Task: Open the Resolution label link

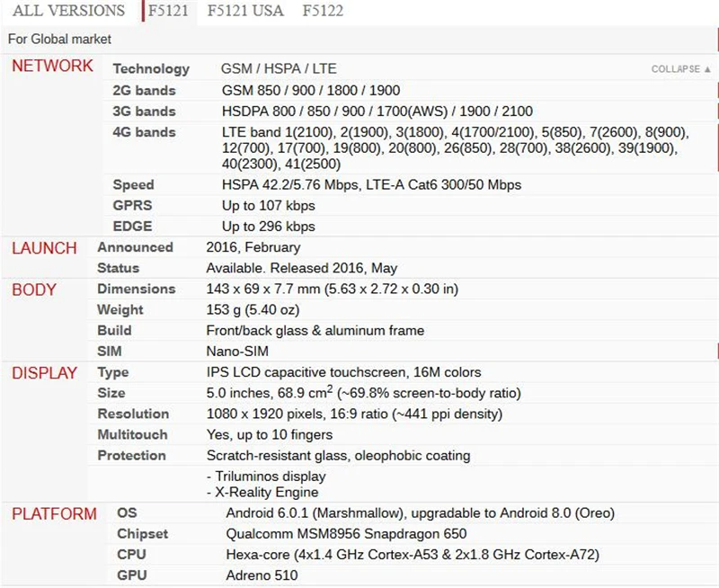Action: [133, 414]
